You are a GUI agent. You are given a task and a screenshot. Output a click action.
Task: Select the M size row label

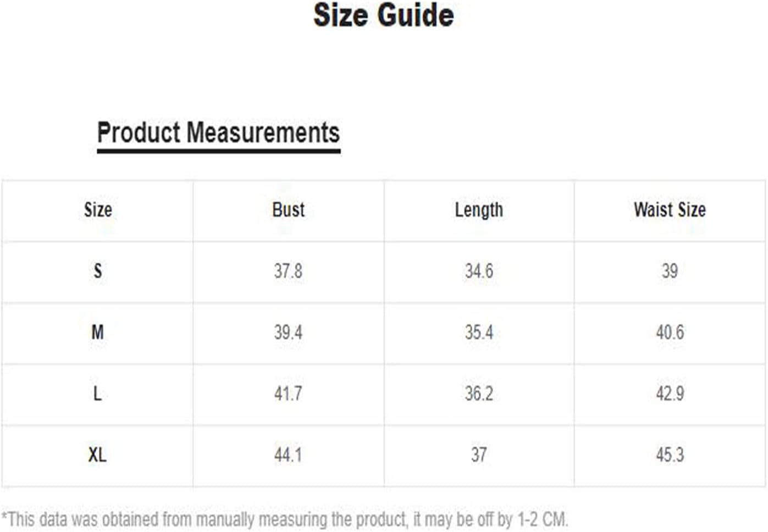click(x=97, y=332)
